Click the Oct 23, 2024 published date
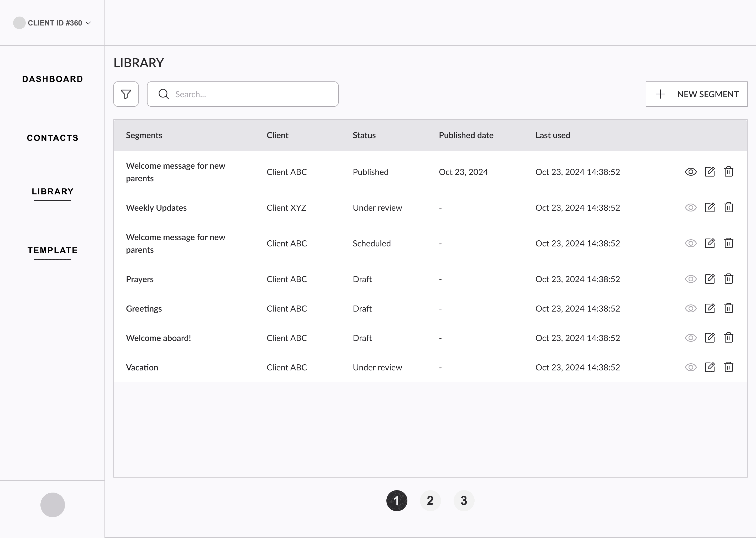 [463, 172]
